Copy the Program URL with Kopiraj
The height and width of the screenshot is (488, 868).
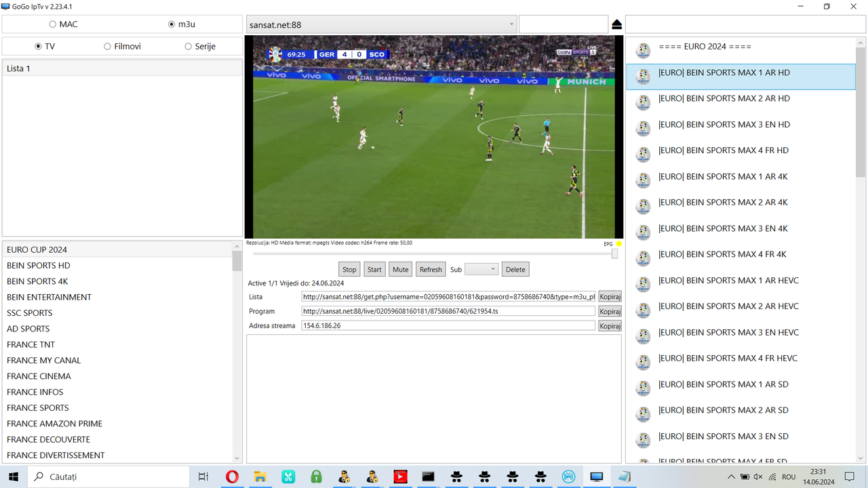point(610,312)
